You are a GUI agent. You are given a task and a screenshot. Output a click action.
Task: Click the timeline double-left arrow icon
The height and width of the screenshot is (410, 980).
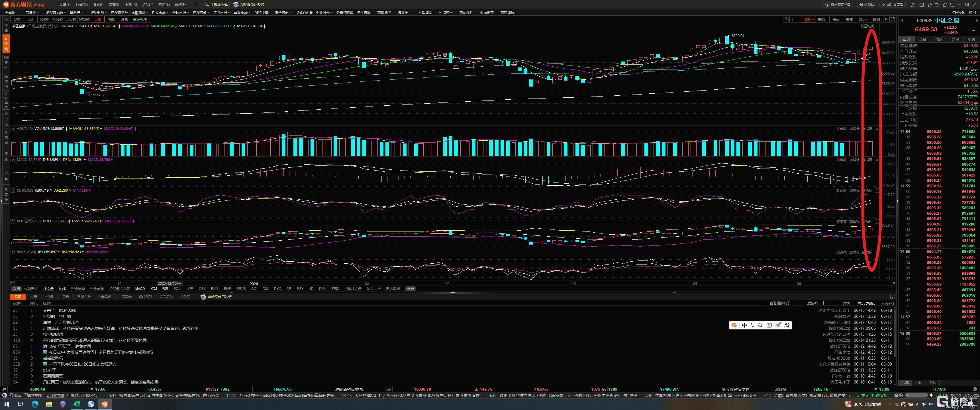pos(13,283)
